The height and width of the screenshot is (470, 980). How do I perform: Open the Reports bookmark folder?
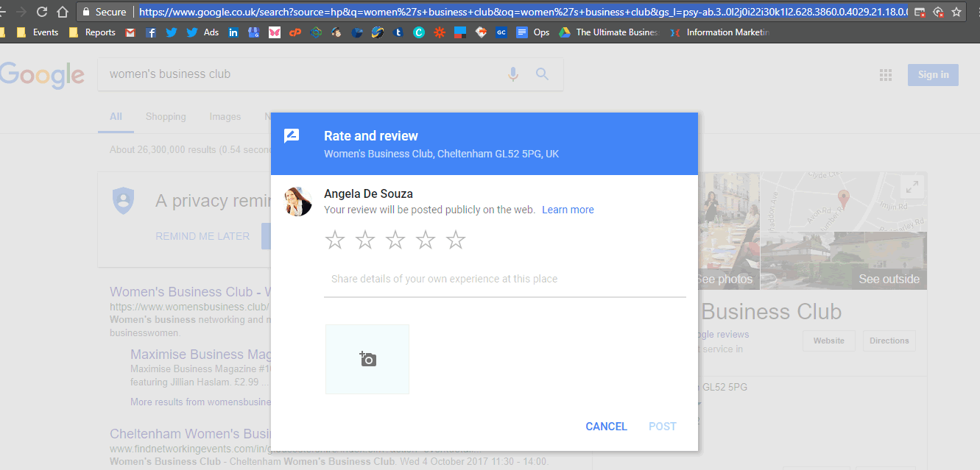[92, 32]
